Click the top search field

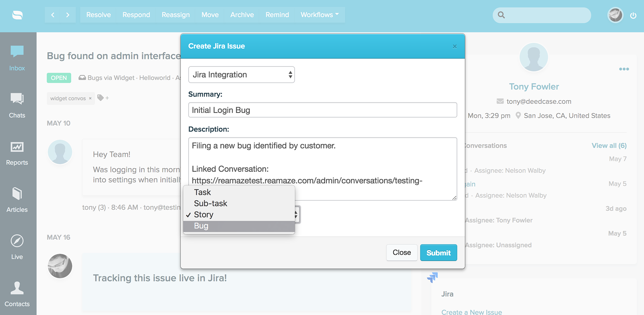[542, 15]
